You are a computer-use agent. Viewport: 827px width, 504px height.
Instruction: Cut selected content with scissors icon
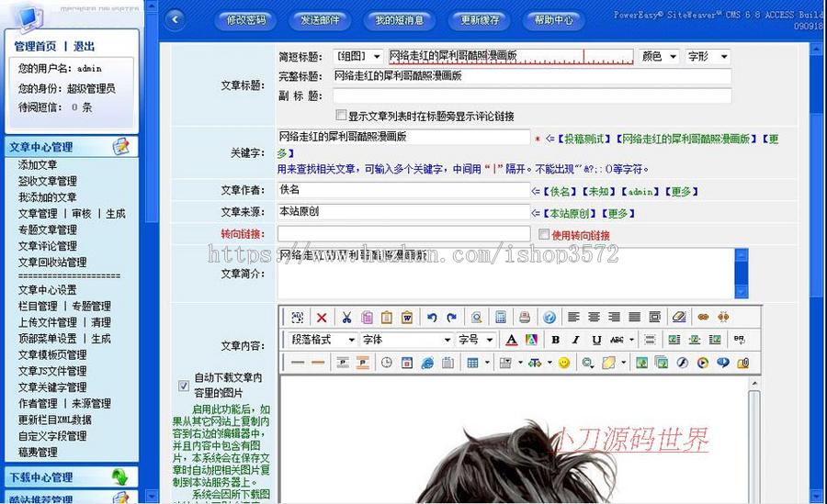click(346, 318)
